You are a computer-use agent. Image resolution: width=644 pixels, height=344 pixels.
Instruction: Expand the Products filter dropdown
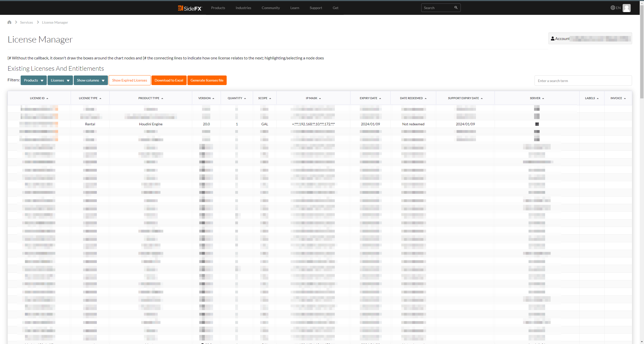point(33,80)
